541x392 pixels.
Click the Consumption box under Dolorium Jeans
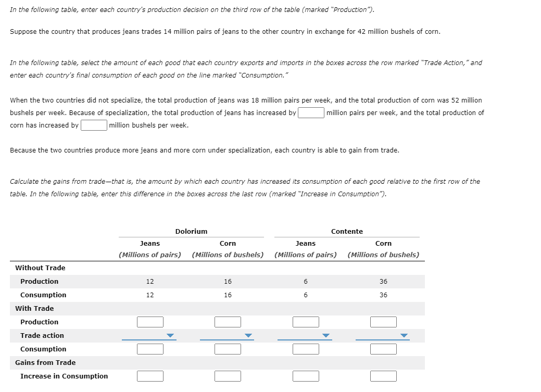tap(150, 349)
